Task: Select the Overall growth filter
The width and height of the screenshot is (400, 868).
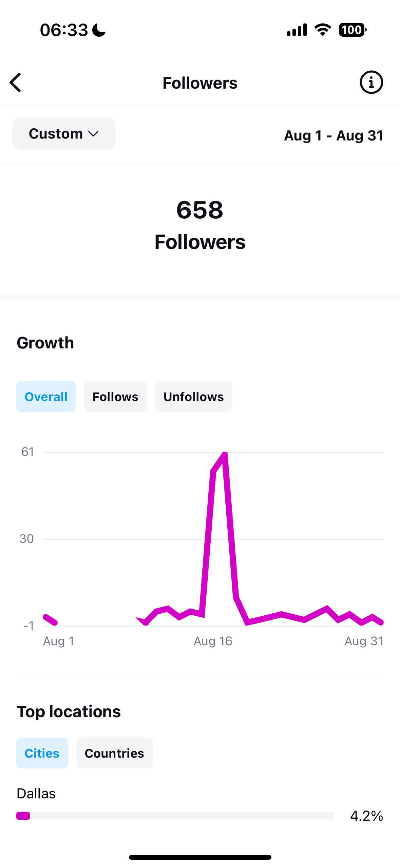Action: [46, 397]
